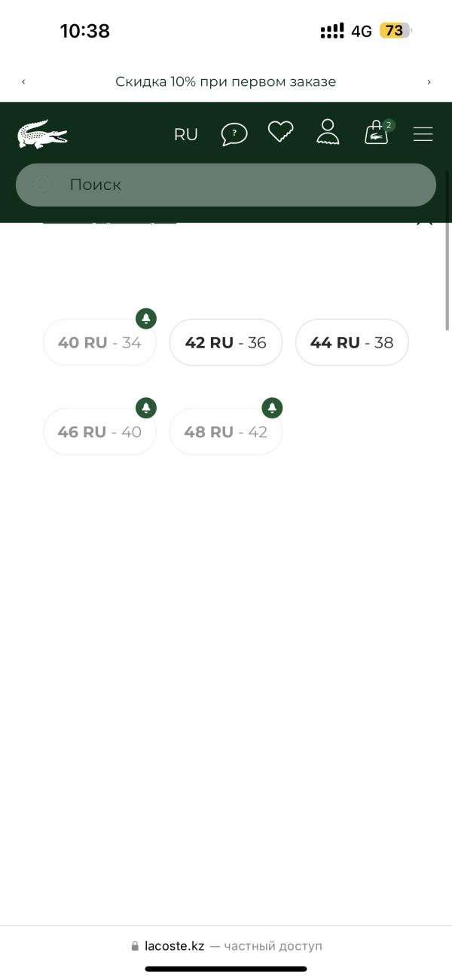The width and height of the screenshot is (452, 980).
Task: Choose size 46 RU - 40
Action: click(x=99, y=432)
